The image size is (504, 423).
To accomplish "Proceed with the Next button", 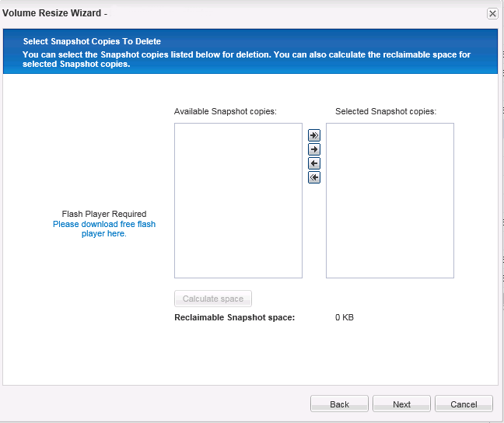I will coord(401,404).
